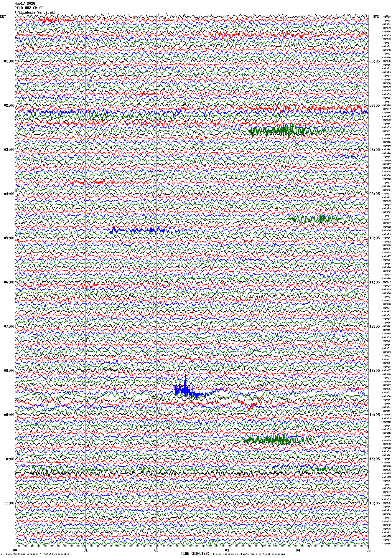Select the 11:05 UTC time label
Image resolution: width=392 pixels, height=558 pixels.
pyautogui.click(x=375, y=282)
